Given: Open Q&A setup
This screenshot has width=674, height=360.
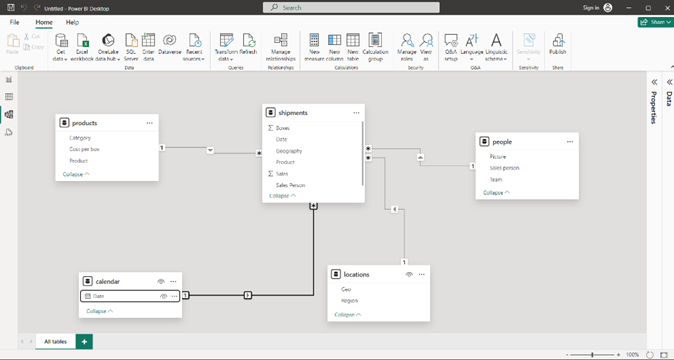Looking at the screenshot, I should [x=451, y=47].
